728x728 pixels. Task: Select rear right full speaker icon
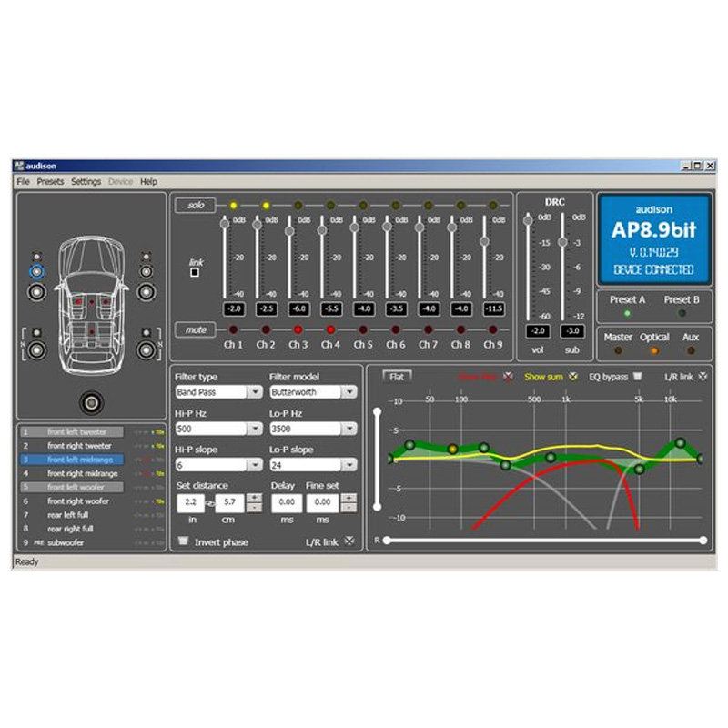click(147, 349)
